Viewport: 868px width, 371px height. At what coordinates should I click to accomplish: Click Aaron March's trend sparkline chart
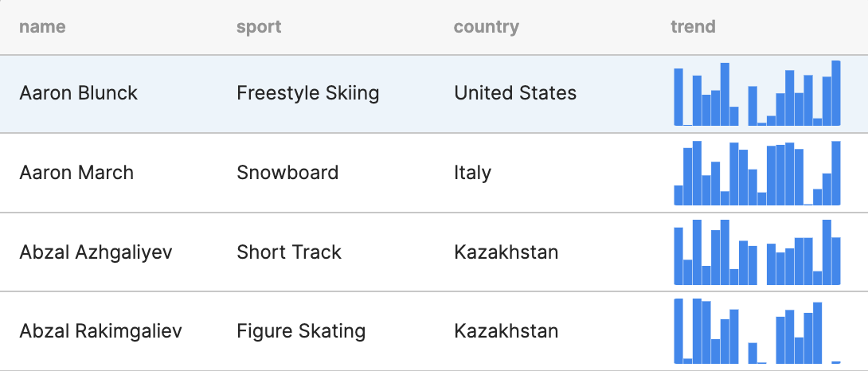(x=757, y=173)
